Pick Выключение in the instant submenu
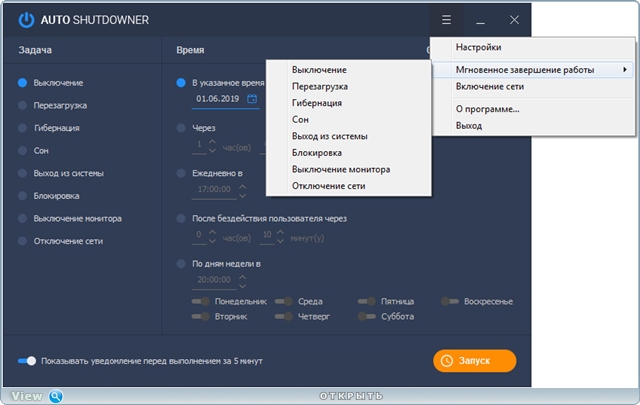640x405 pixels. [x=349, y=70]
